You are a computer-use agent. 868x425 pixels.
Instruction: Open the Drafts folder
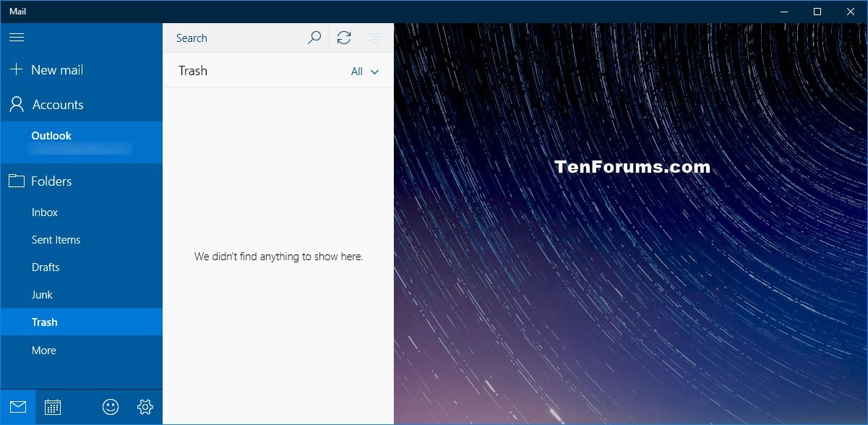click(81, 267)
